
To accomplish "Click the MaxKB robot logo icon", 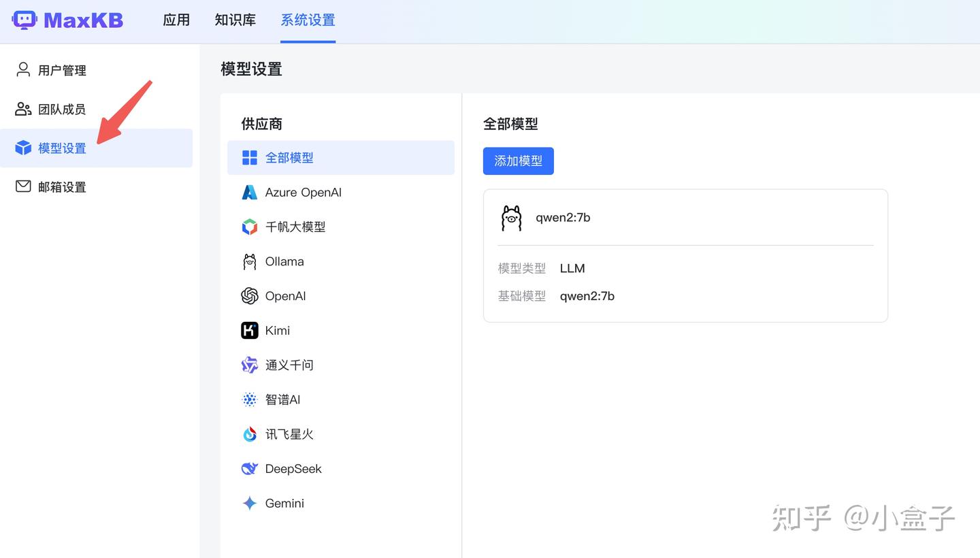I will pos(24,20).
